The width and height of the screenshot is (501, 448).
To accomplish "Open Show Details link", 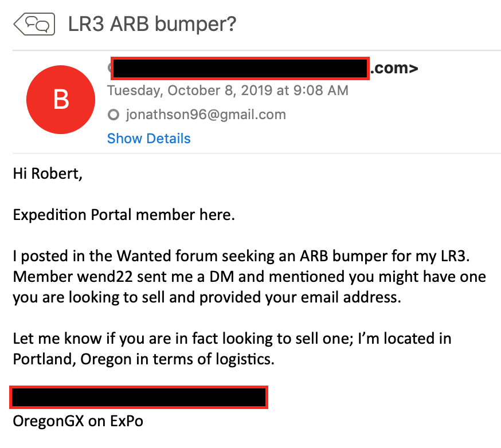I will 148,139.
